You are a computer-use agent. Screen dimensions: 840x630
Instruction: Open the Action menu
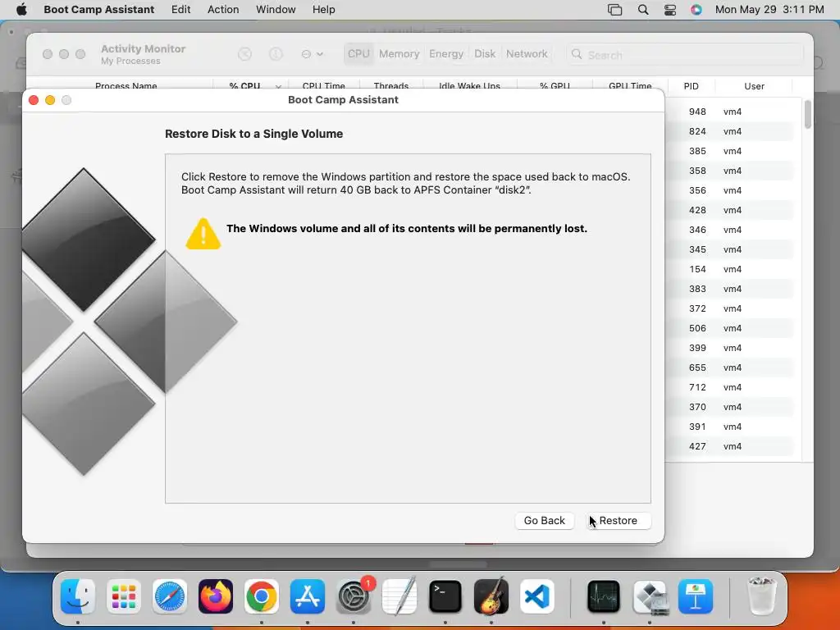tap(223, 10)
